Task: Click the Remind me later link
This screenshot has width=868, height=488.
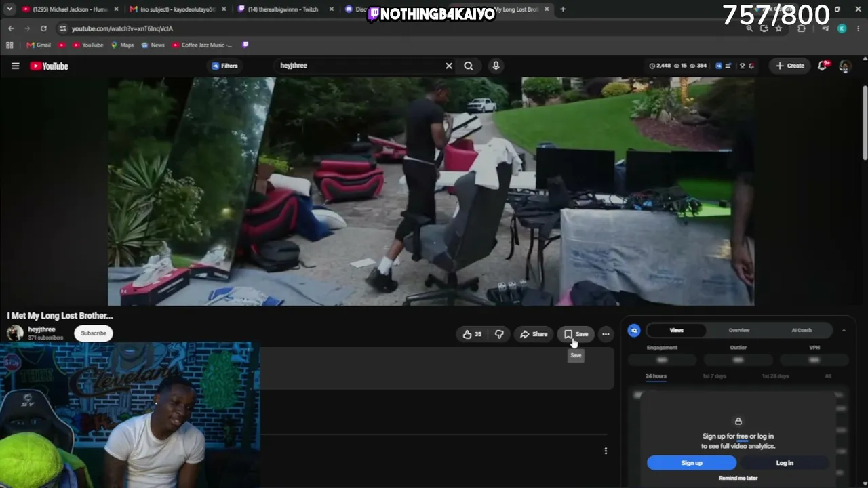Action: [738, 479]
